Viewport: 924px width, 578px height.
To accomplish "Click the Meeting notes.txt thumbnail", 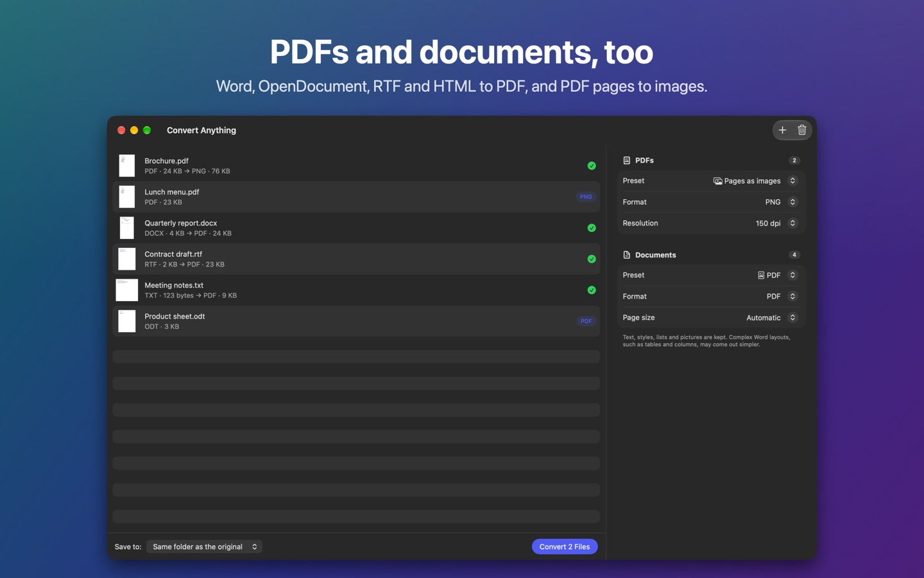I will pos(127,290).
